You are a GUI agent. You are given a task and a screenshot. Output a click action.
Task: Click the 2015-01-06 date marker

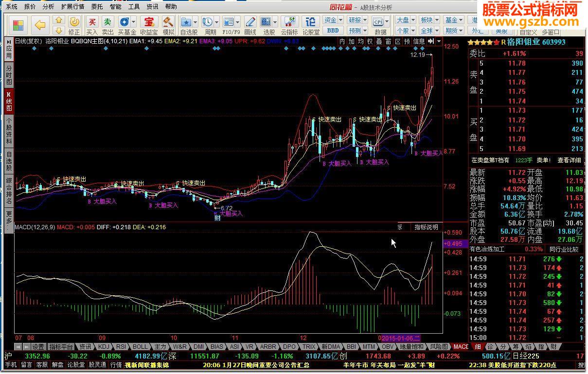pos(400,338)
